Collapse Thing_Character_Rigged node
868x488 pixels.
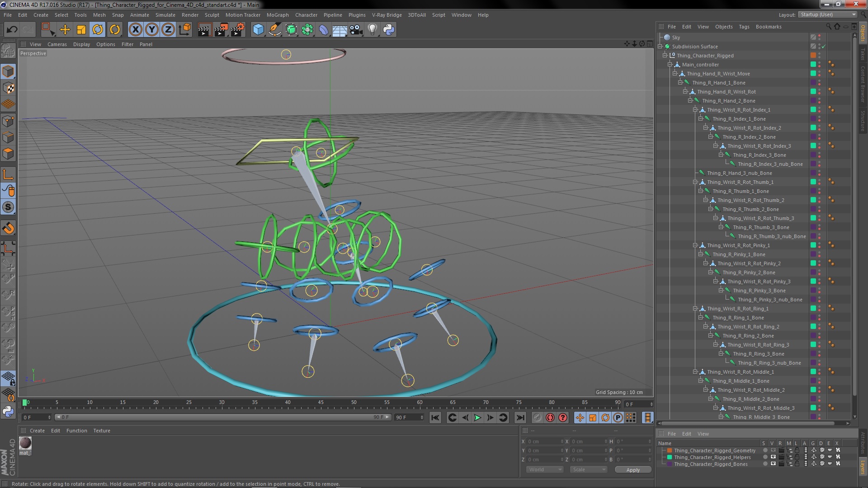665,56
